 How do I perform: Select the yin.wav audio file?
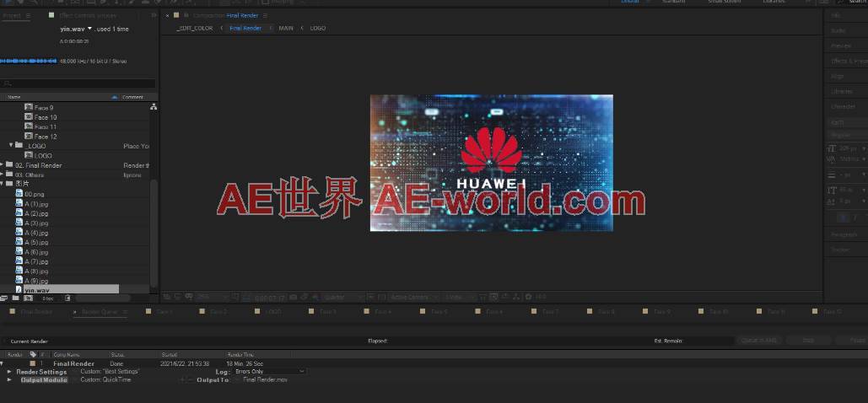(37, 290)
